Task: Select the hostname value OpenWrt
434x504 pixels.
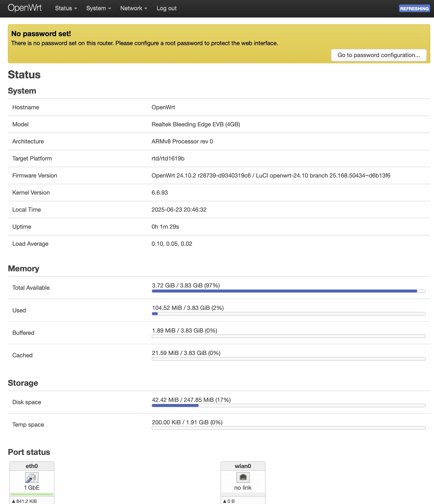Action: 163,107
